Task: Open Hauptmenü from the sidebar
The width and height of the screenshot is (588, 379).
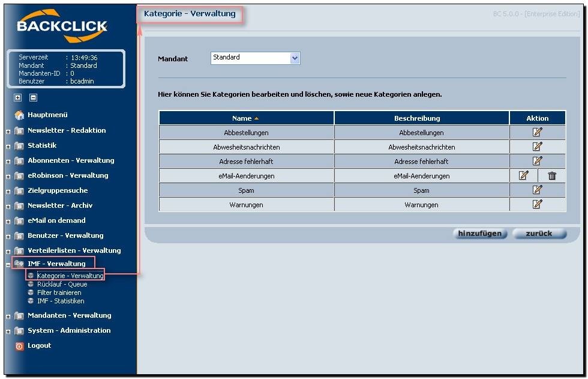Action: [47, 115]
